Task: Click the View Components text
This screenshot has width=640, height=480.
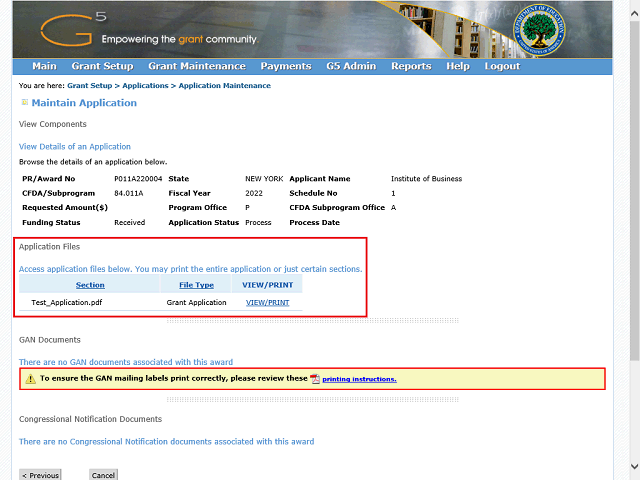Action: (53, 124)
